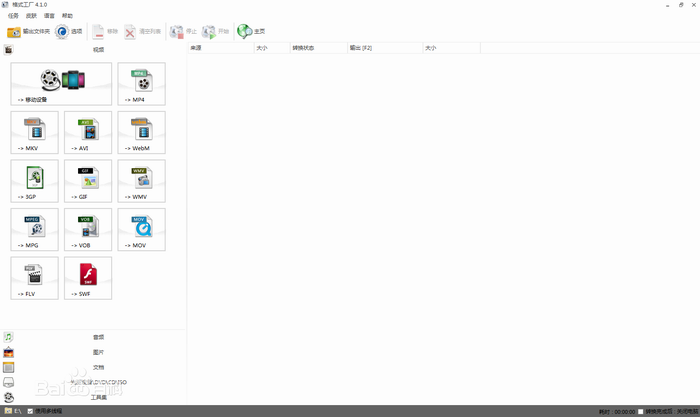Click the 来源 column header
This screenshot has height=417, width=700.
point(220,48)
